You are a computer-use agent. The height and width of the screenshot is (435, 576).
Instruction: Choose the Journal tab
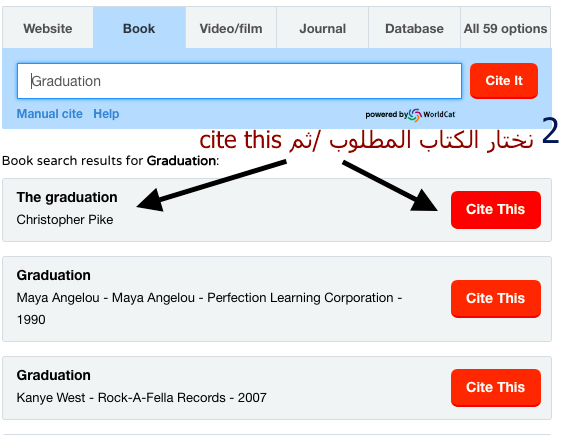tap(323, 28)
